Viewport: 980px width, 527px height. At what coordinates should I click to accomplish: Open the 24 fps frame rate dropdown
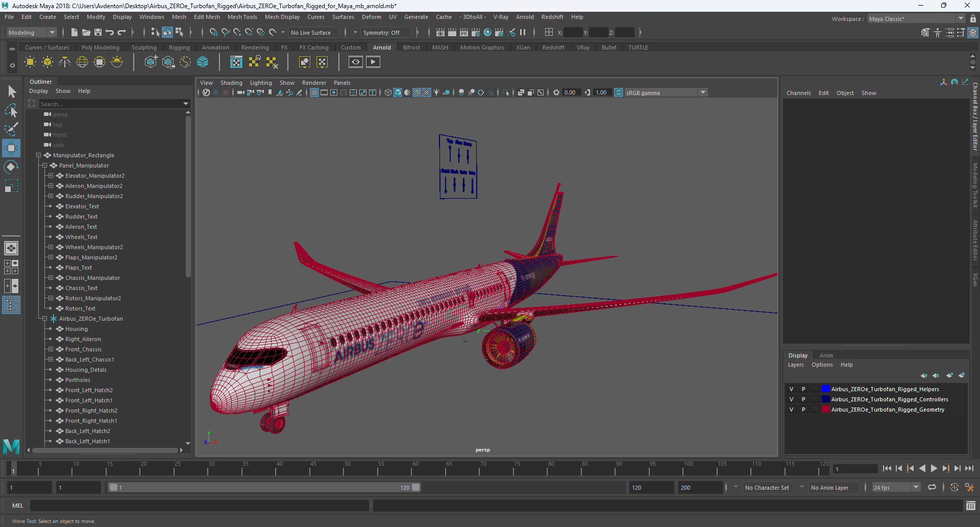click(896, 488)
